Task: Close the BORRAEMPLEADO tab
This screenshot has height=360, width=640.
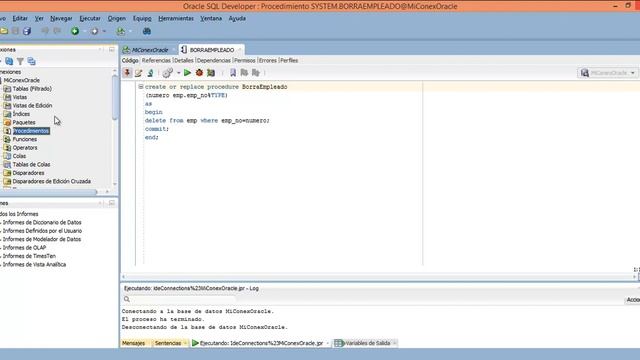Action: (240, 50)
